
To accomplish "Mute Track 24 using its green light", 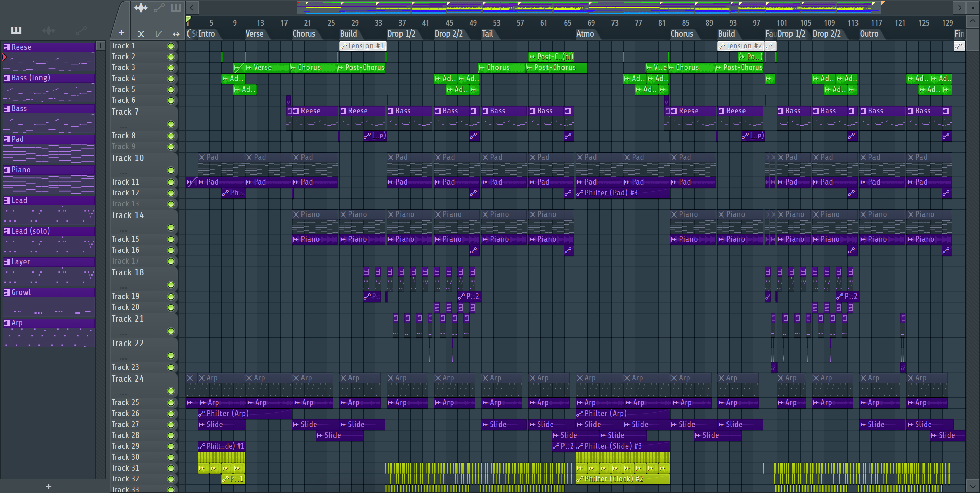I will 171,391.
